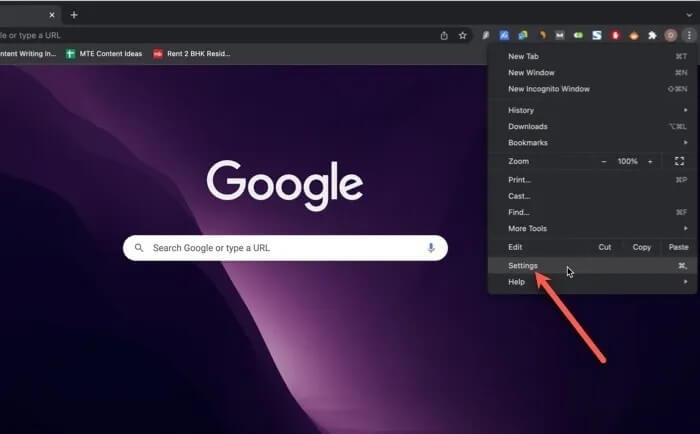The width and height of the screenshot is (700, 434).
Task: Enter full screen via zoom row icon
Action: pyautogui.click(x=679, y=161)
